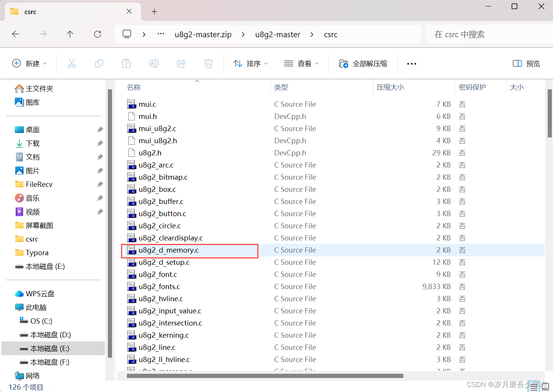Go up one folder level
The image size is (553, 392).
70,34
